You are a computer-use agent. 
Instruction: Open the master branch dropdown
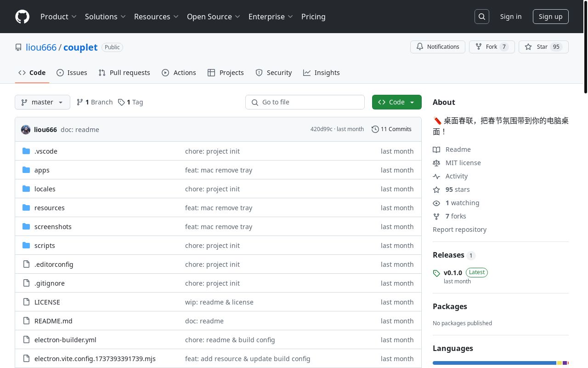(42, 102)
